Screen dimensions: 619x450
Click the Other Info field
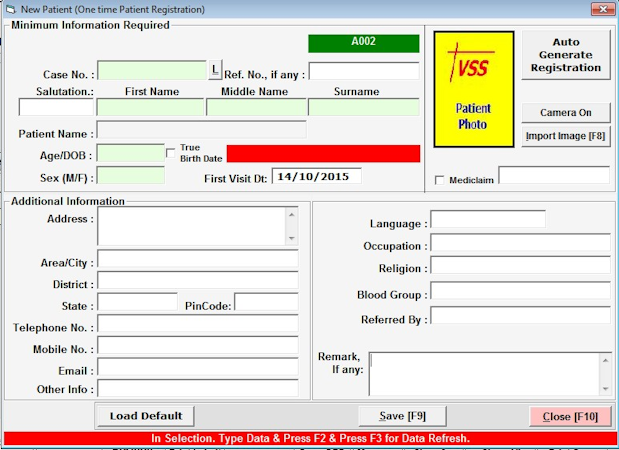coord(198,388)
